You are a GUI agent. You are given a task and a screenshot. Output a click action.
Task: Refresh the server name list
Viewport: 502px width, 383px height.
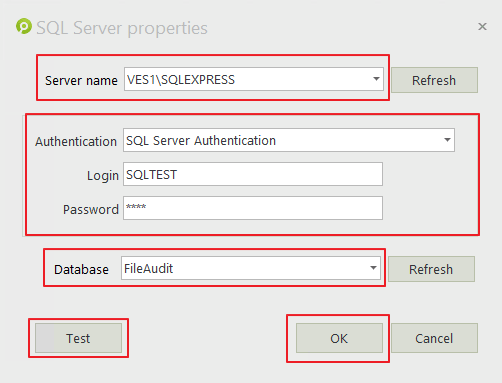click(x=434, y=80)
